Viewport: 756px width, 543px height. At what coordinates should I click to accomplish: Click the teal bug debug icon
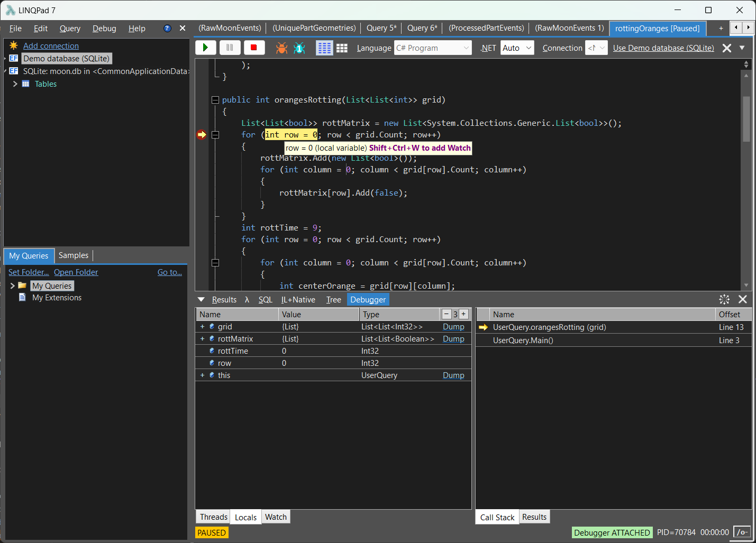tap(299, 48)
